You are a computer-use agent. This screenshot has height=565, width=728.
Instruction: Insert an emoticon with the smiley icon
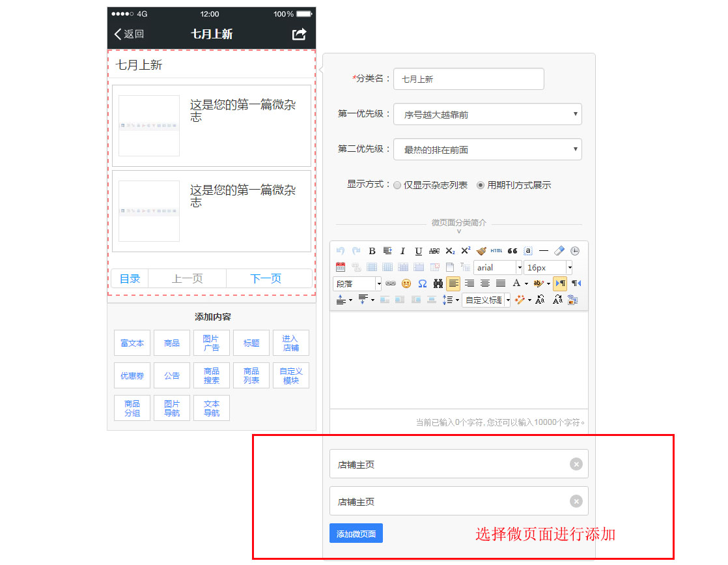(x=406, y=283)
